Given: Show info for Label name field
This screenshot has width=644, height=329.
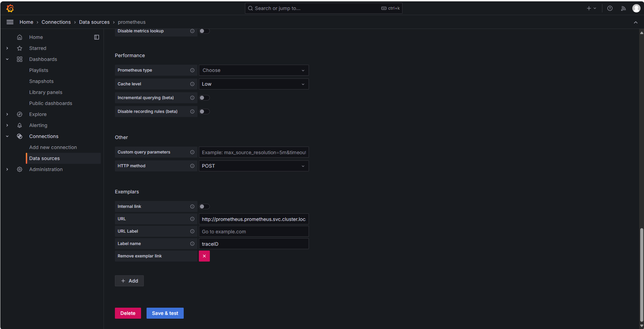Looking at the screenshot, I should (x=192, y=244).
